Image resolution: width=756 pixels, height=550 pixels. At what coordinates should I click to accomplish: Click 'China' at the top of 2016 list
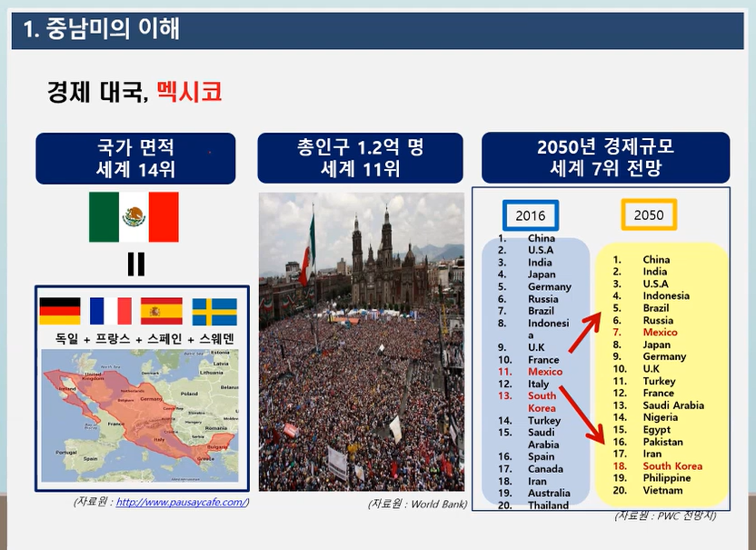[542, 238]
